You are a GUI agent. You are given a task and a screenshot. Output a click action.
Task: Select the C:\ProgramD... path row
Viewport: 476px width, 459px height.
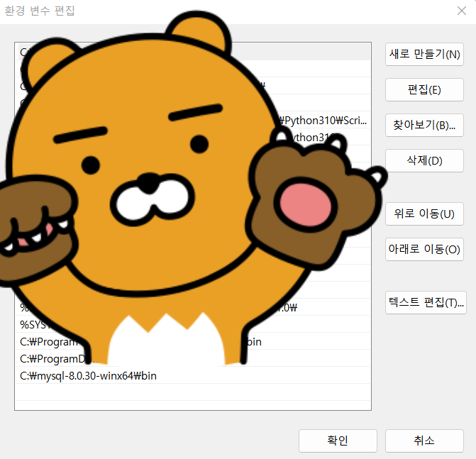point(193,359)
